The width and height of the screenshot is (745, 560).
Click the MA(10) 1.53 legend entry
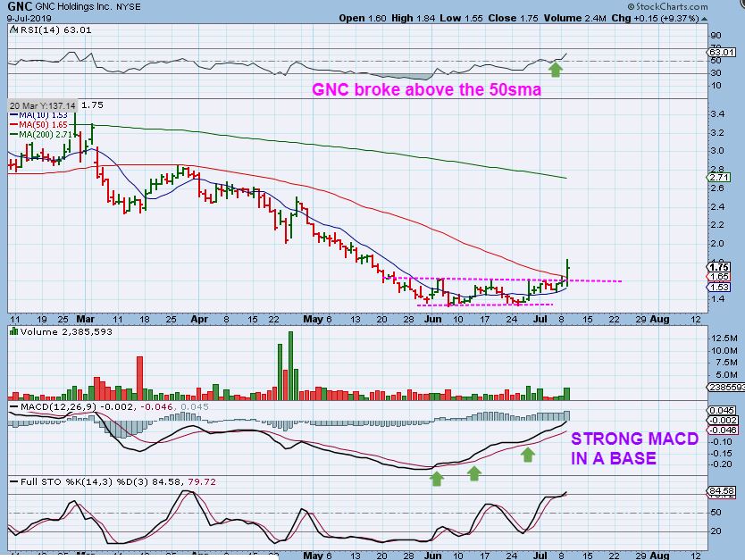pos(39,115)
